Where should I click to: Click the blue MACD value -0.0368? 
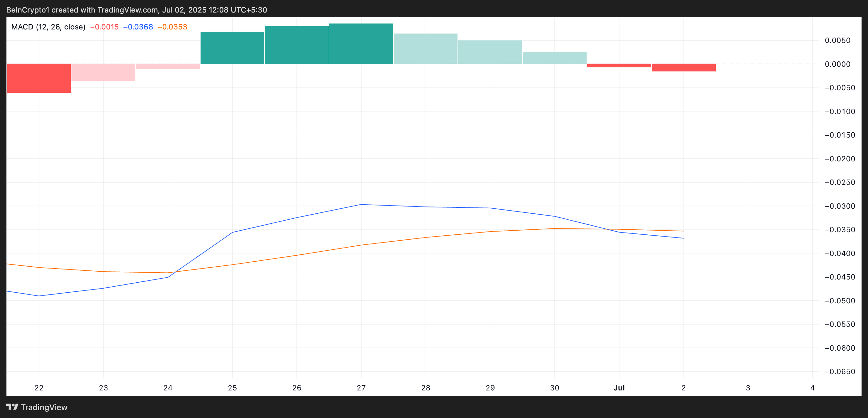pos(138,27)
